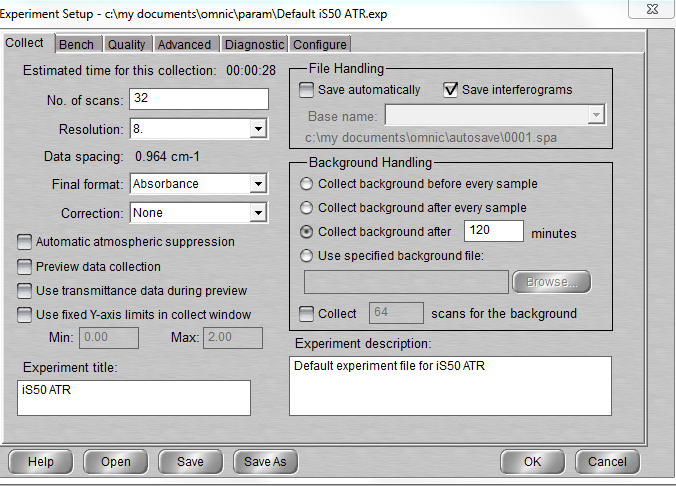Screen dimensions: 676x486
Task: Uncheck Save interferograms
Action: click(451, 90)
